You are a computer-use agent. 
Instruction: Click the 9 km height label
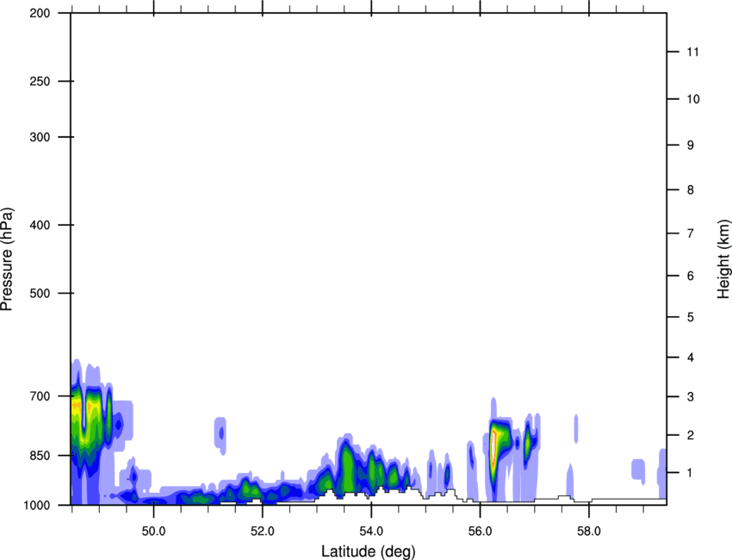[x=691, y=146]
